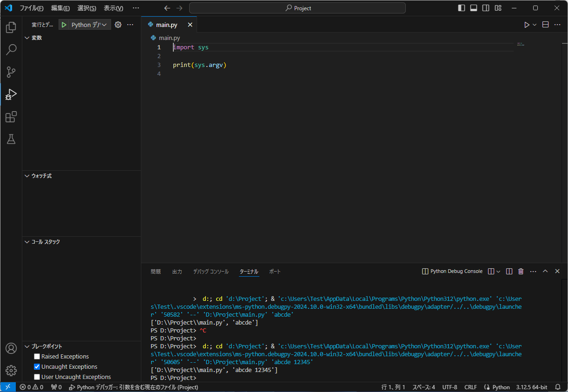This screenshot has width=568, height=392.
Task: Open launch.json via debug gear icon
Action: 118,25
